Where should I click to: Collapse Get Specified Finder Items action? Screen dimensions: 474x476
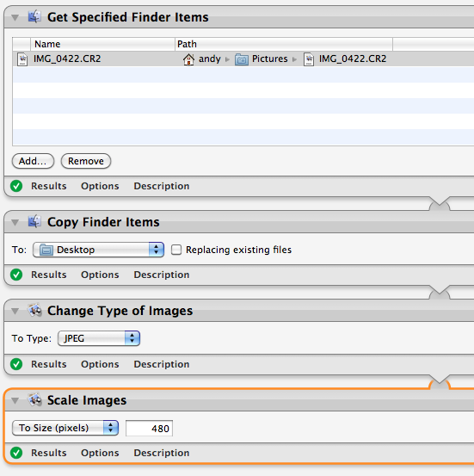pos(15,17)
